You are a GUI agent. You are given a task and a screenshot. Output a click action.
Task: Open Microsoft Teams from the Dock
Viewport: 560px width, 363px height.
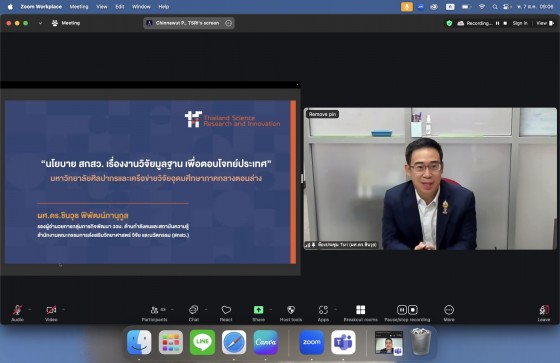[x=343, y=342]
